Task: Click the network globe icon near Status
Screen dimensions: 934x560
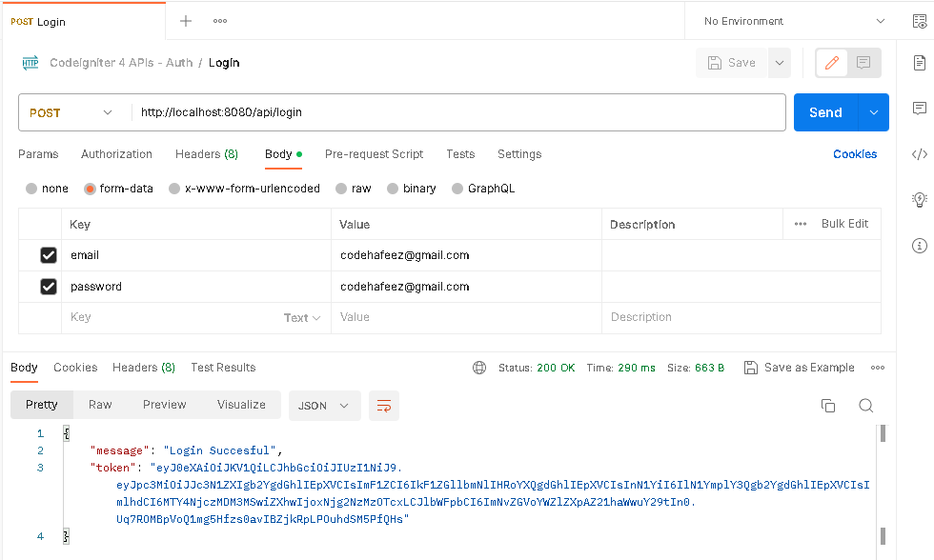Action: pyautogui.click(x=479, y=368)
